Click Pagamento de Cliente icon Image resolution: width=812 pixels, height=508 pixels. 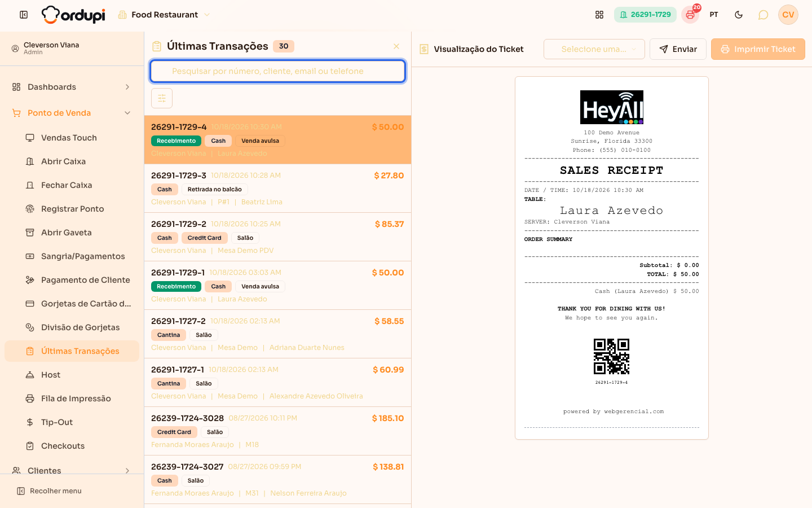point(30,280)
